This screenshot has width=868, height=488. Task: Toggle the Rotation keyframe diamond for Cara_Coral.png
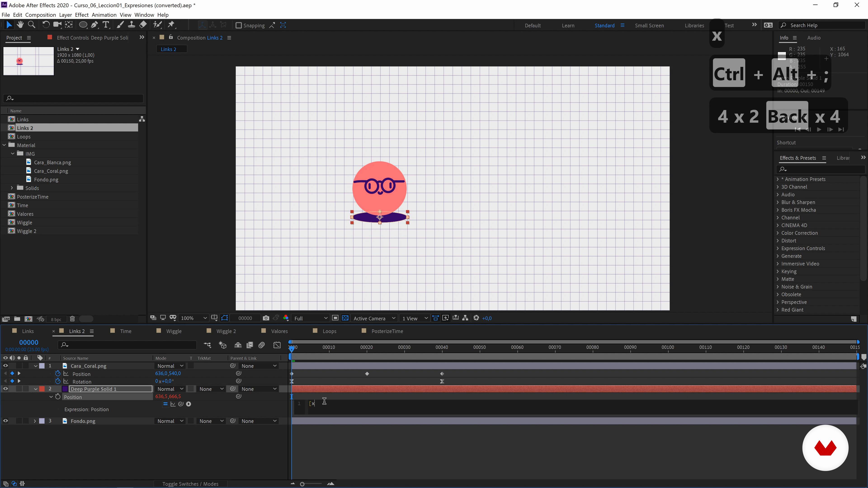pyautogui.click(x=12, y=381)
